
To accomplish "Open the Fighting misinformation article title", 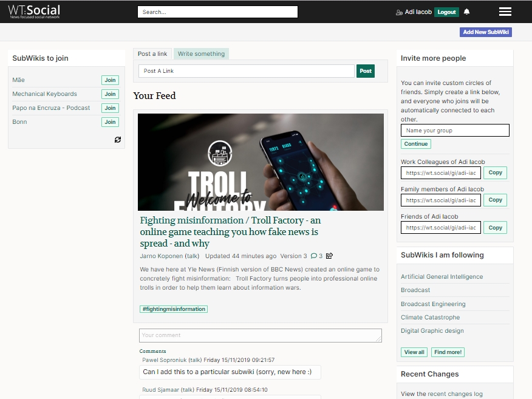I will [230, 232].
